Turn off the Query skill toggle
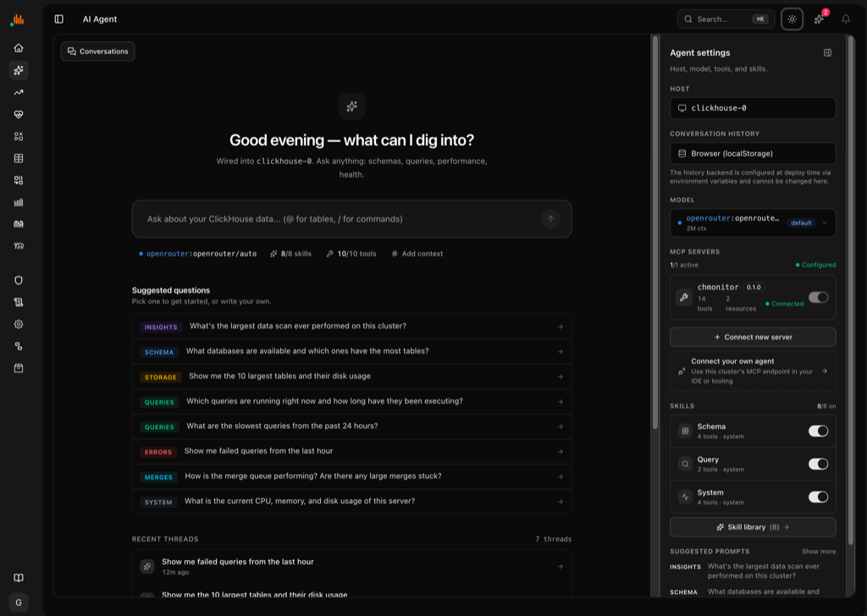Screen dimensions: 867x616 point(818,464)
